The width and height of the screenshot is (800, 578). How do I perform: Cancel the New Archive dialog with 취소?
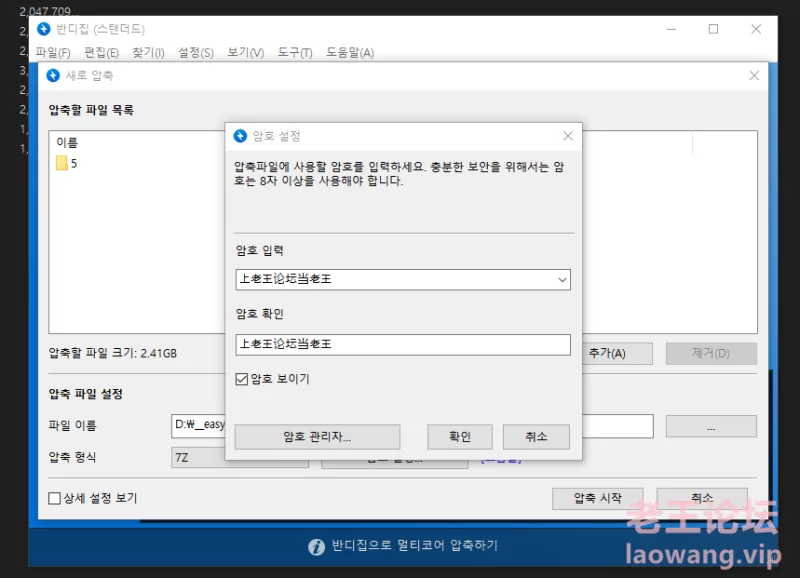[x=702, y=498]
